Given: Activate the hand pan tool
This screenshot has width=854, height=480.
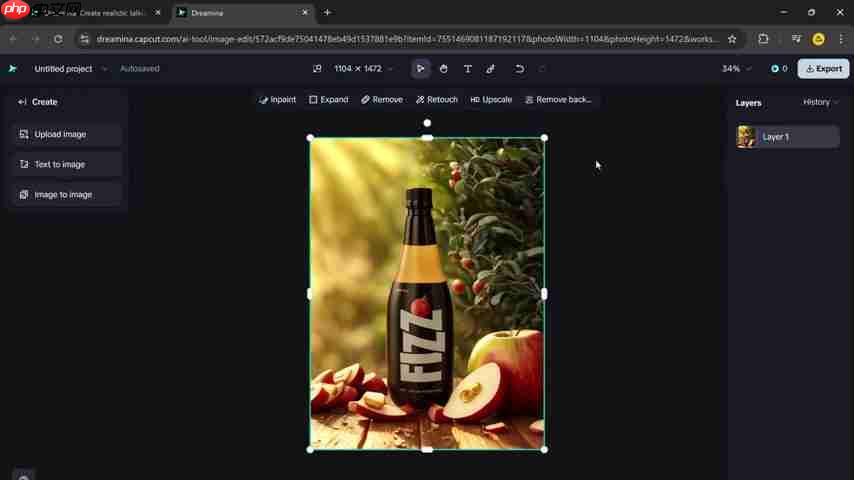Looking at the screenshot, I should 444,69.
